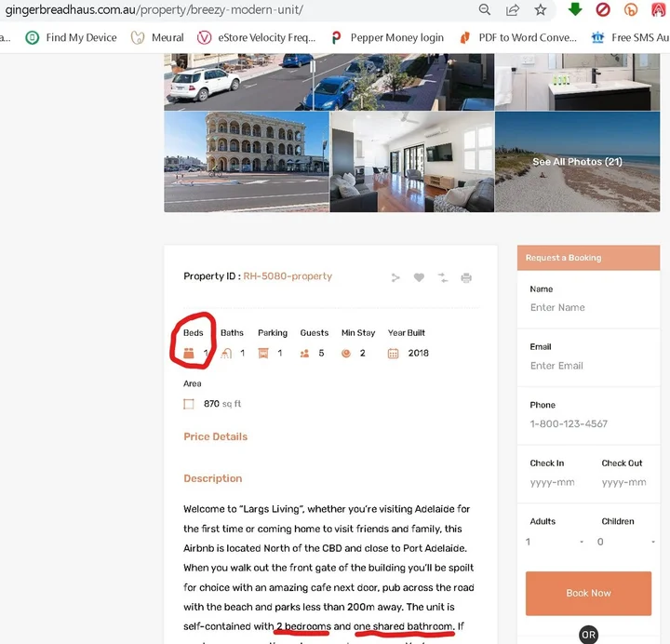670x644 pixels.
Task: Open the ornate heritage building photo thumbnail
Action: coord(247,162)
